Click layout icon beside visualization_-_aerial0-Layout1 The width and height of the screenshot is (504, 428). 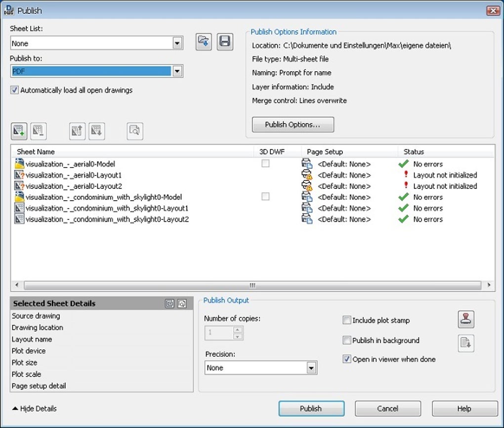(x=20, y=175)
